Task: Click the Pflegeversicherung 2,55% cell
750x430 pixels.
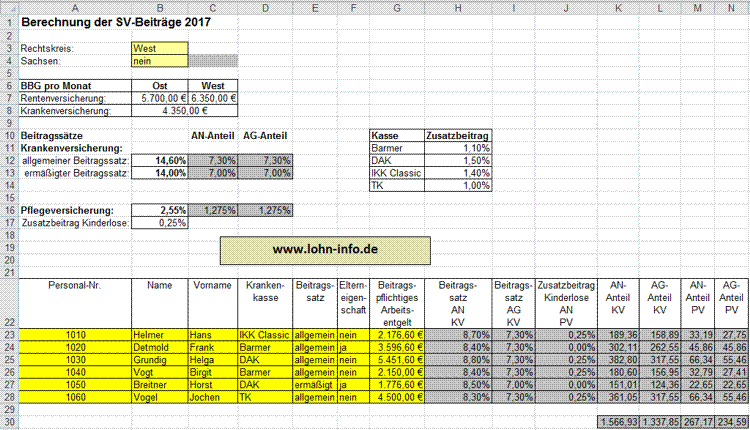Action: (x=160, y=210)
